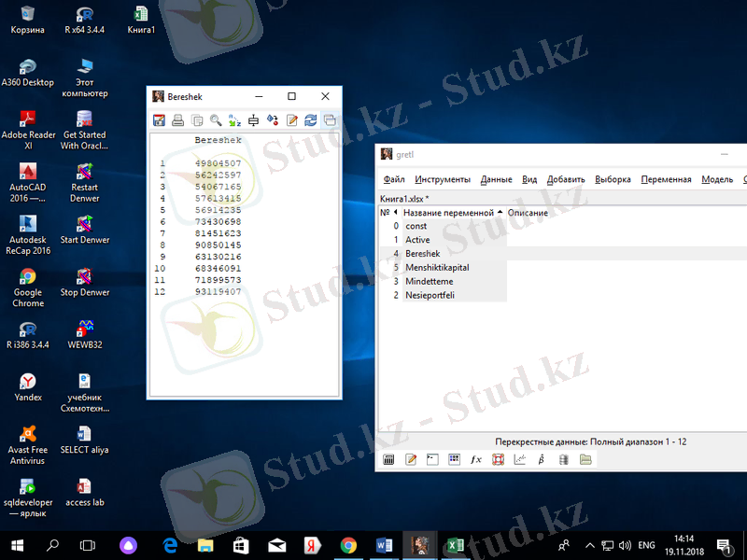Click the graph plot icon in gretl
Screen dimensions: 747x560
(520, 459)
